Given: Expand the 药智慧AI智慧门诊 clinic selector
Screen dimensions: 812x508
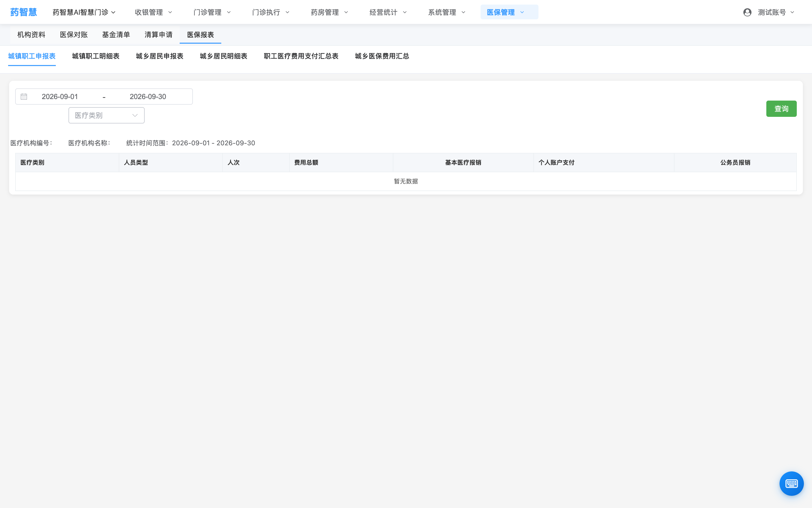Looking at the screenshot, I should [84, 12].
